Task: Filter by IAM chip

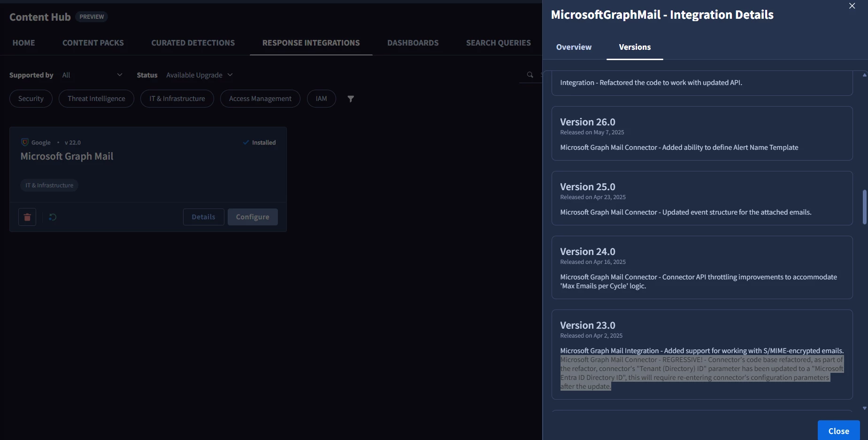Action: point(321,99)
